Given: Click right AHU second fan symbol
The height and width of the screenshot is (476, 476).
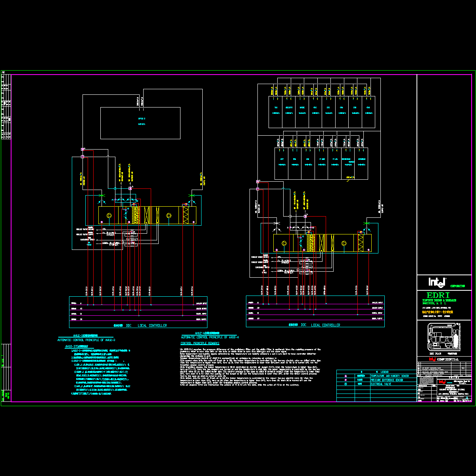Looking at the screenshot, I should click(x=344, y=243).
